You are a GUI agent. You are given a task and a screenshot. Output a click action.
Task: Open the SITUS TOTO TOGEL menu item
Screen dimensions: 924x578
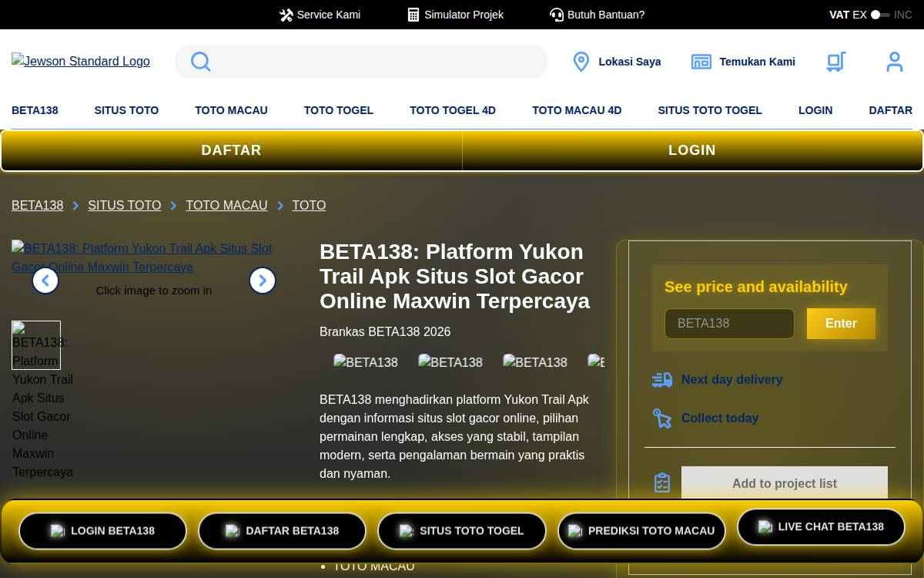click(710, 110)
